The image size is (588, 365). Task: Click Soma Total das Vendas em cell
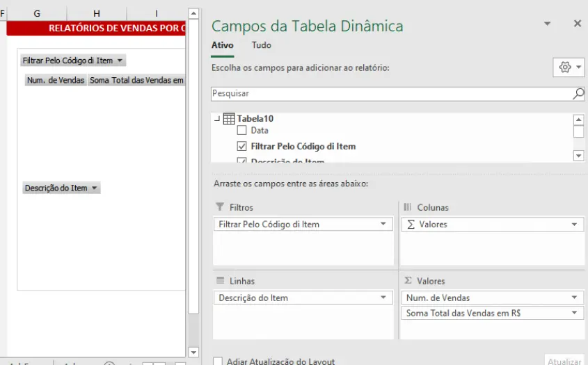[136, 80]
